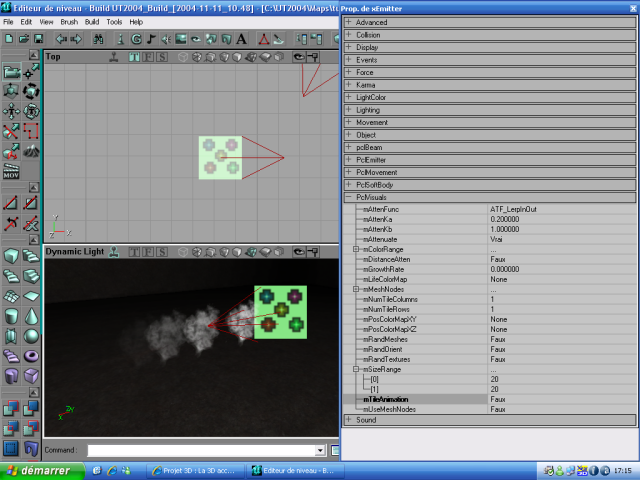Click the Save map toolbar icon
This screenshot has height=480, width=640.
click(x=37, y=39)
